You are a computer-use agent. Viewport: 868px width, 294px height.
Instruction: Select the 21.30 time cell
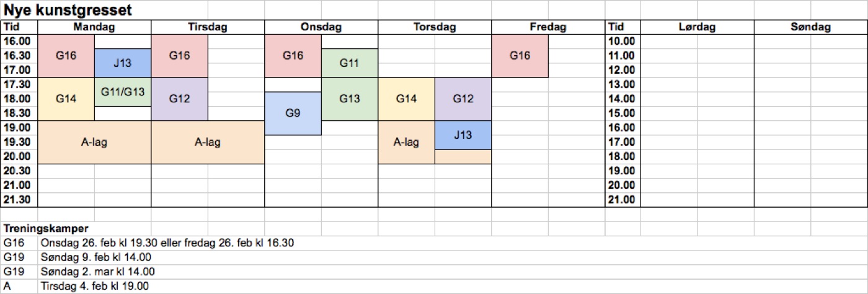19,200
